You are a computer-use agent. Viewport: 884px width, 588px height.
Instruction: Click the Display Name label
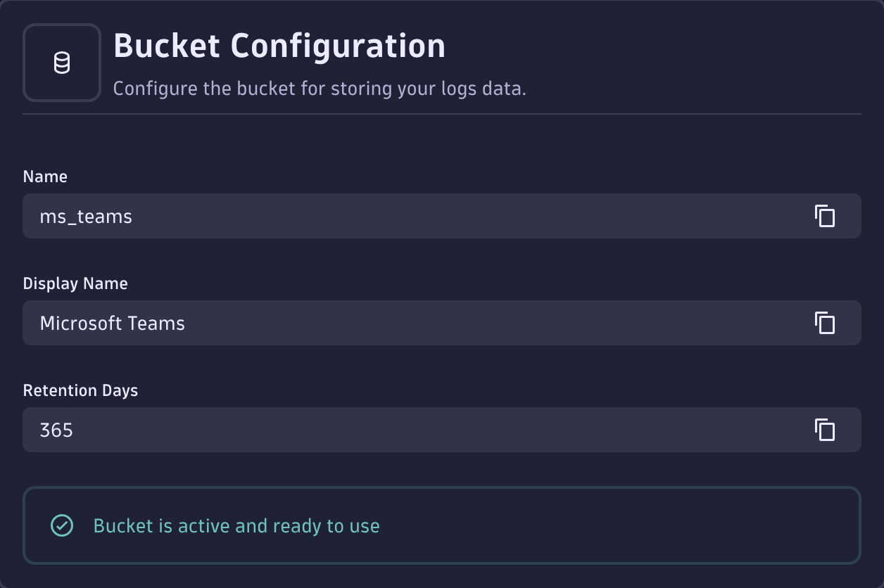(75, 283)
